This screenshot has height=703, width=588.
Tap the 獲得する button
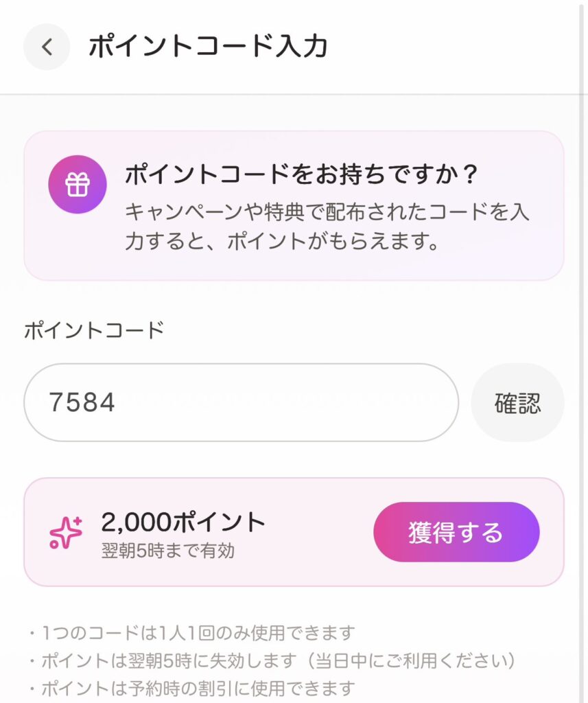456,532
